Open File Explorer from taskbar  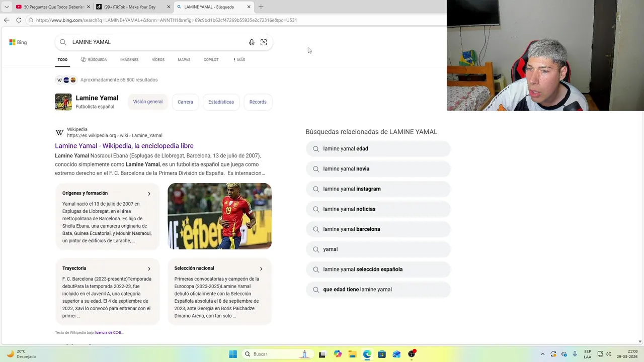pos(352,354)
